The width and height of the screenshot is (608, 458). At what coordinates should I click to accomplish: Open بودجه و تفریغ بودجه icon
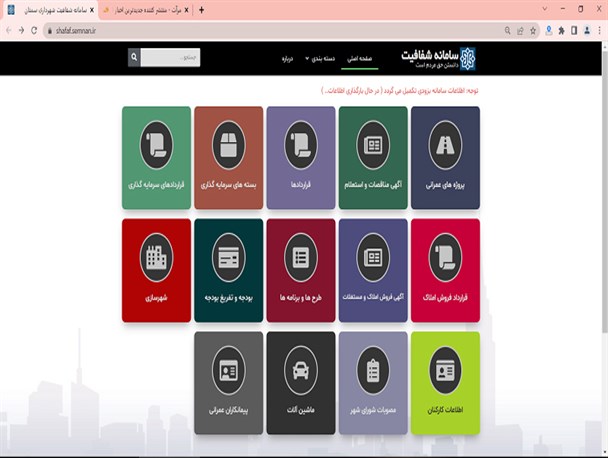(229, 258)
